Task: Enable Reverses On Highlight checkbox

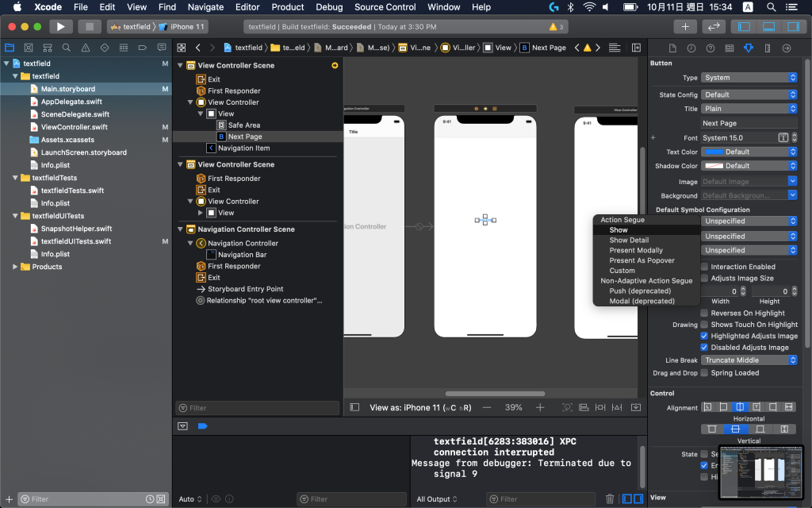Action: (704, 314)
